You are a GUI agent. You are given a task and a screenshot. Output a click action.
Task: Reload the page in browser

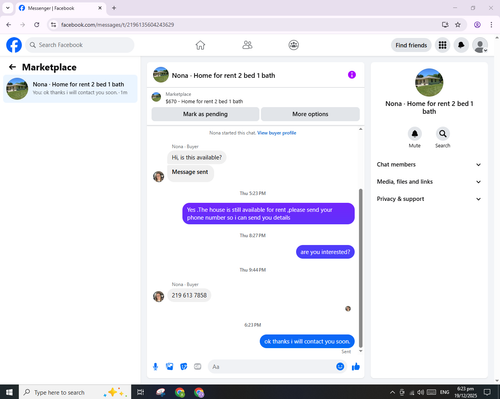[x=37, y=25]
